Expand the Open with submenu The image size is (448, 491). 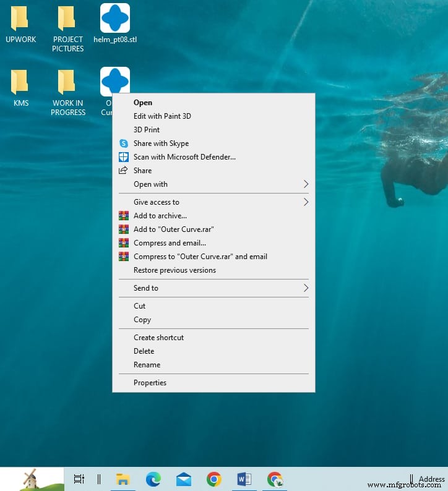(x=213, y=184)
